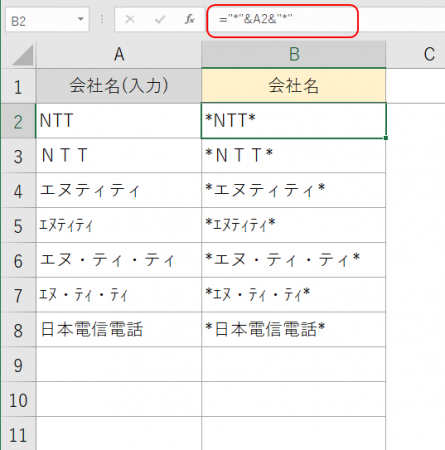Click cell A7 half-width ｴﾇ・ﾃｨ・ﾃｨ
Image resolution: width=445 pixels, height=450 pixels.
119,295
